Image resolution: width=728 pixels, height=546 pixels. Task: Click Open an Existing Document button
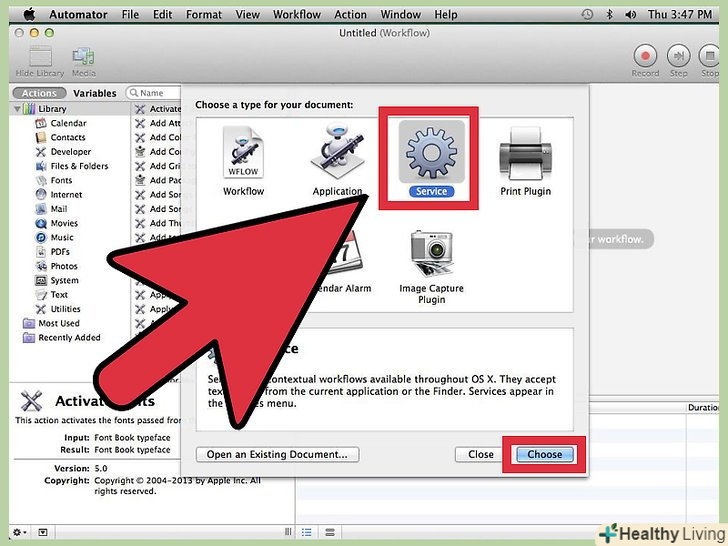[x=277, y=455]
